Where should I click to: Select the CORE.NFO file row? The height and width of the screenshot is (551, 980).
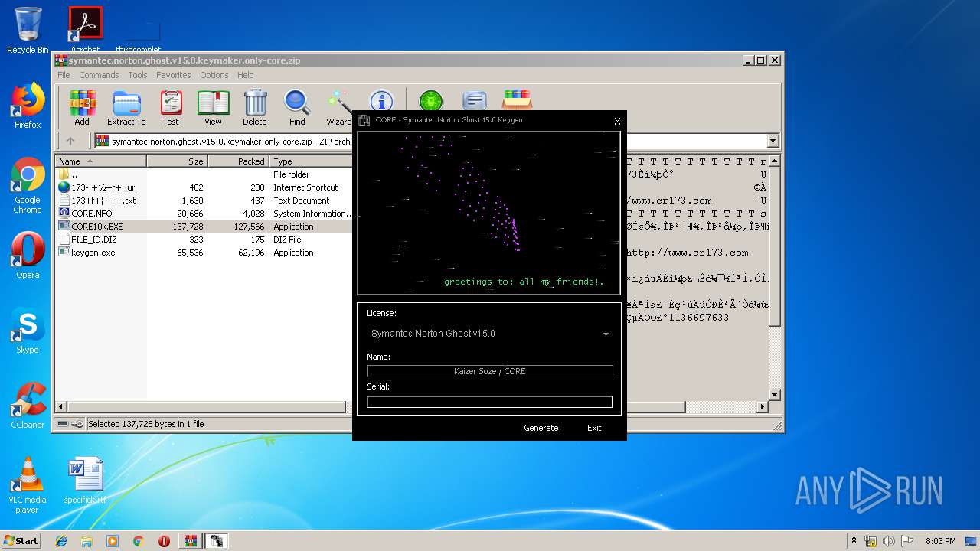pyautogui.click(x=204, y=214)
